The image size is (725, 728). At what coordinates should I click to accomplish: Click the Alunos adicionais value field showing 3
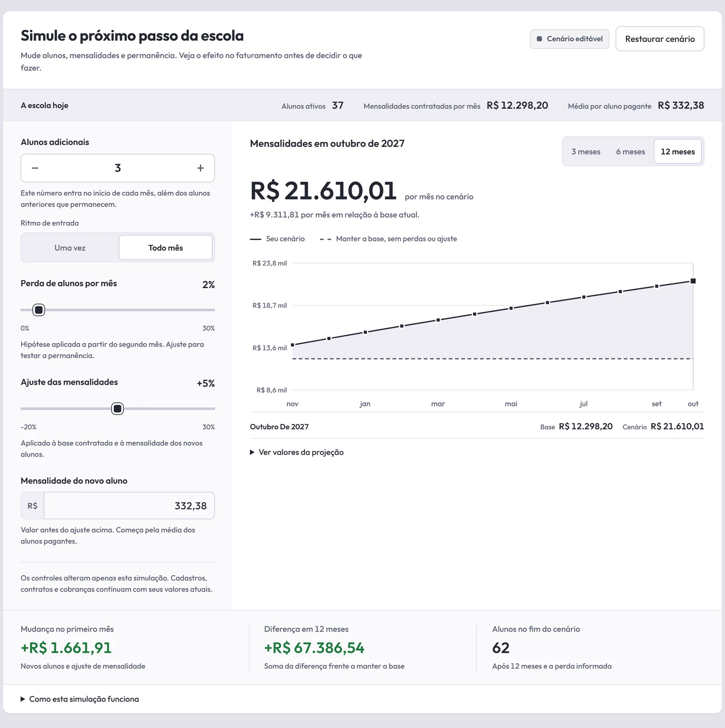click(x=118, y=168)
